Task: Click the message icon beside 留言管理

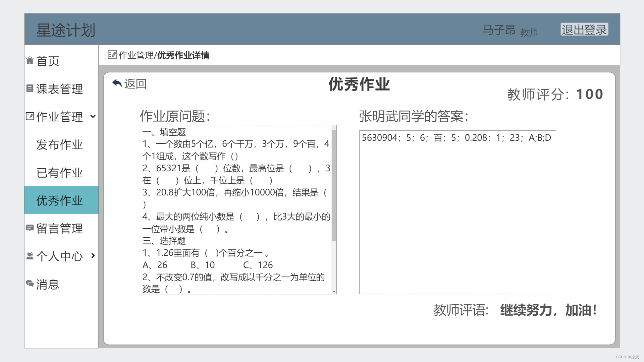Action: click(x=30, y=228)
